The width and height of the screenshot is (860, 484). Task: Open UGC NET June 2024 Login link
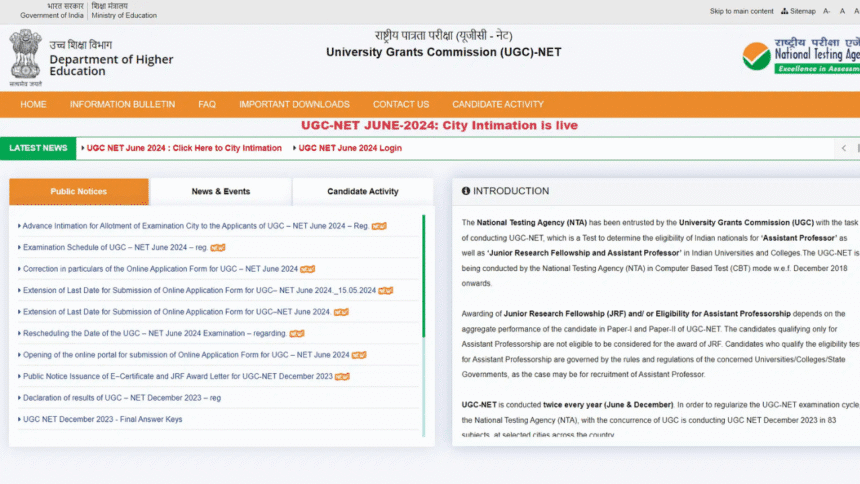[350, 148]
